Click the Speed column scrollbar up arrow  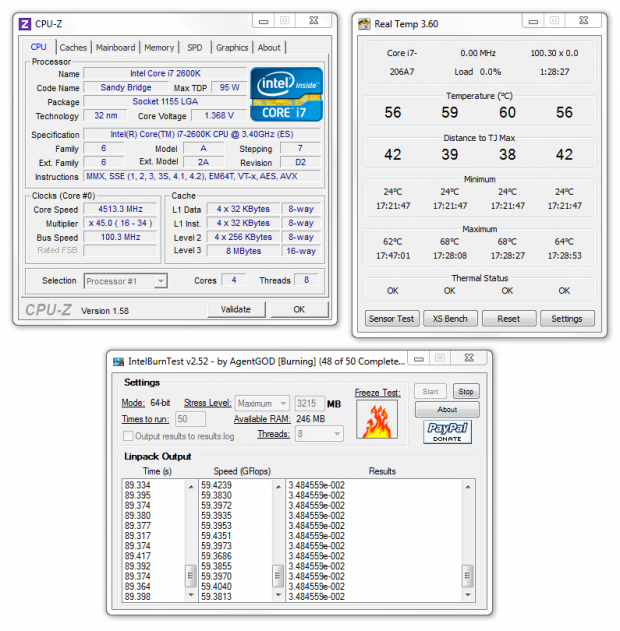[x=278, y=487]
